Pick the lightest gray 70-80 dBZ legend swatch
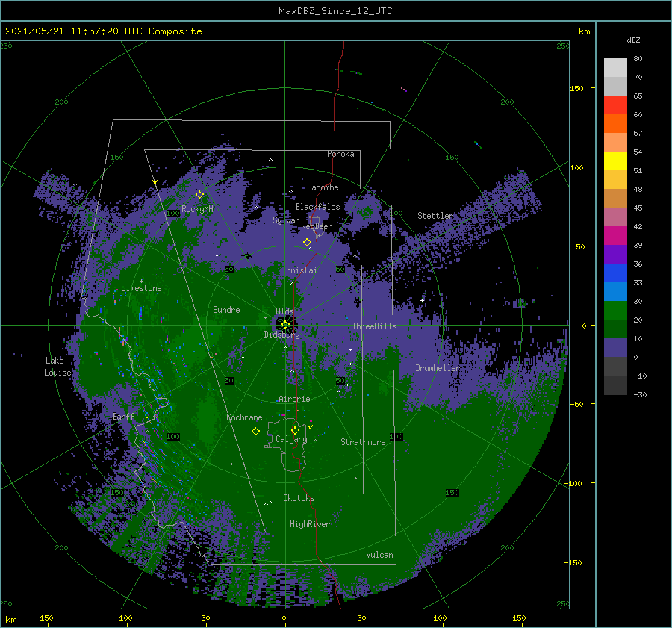Image resolution: width=672 pixels, height=628 pixels. pyautogui.click(x=615, y=67)
